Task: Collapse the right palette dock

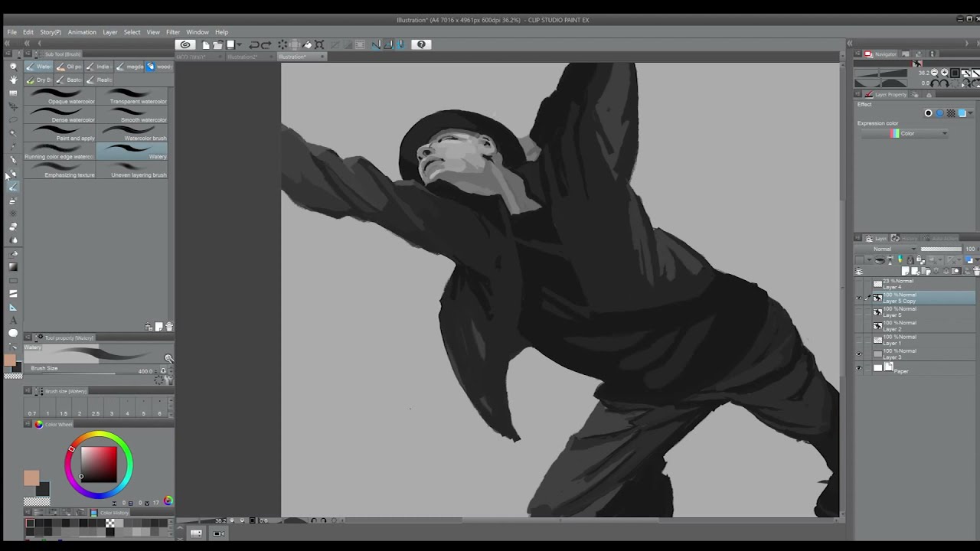Action: coord(849,44)
